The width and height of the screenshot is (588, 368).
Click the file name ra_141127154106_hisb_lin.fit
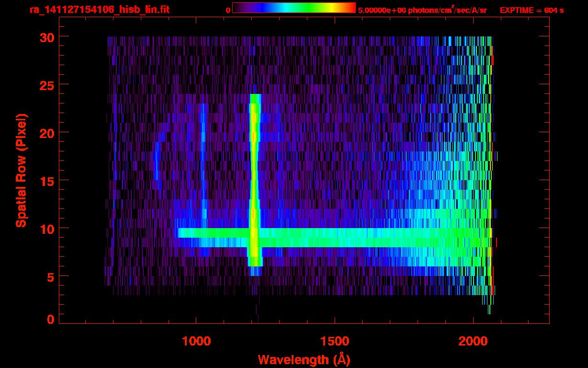pos(99,10)
